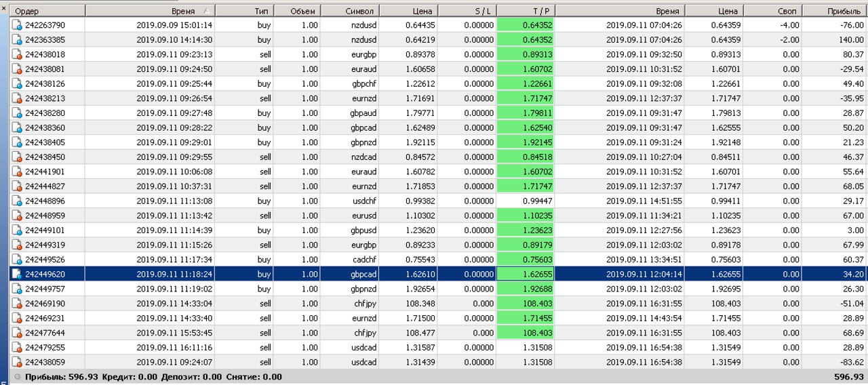Click the Своп column header
This screenshot has height=385, width=868.
coord(774,12)
